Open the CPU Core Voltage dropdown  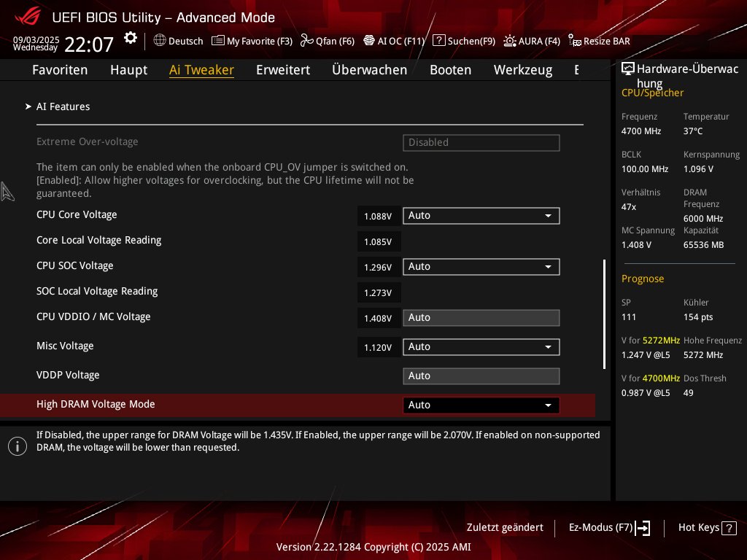[x=481, y=216]
